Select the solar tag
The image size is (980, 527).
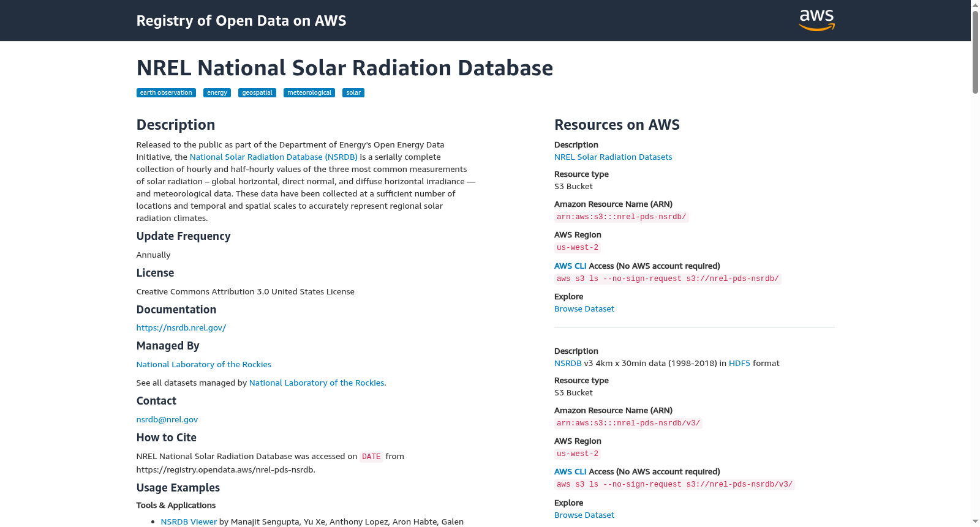[x=353, y=93]
